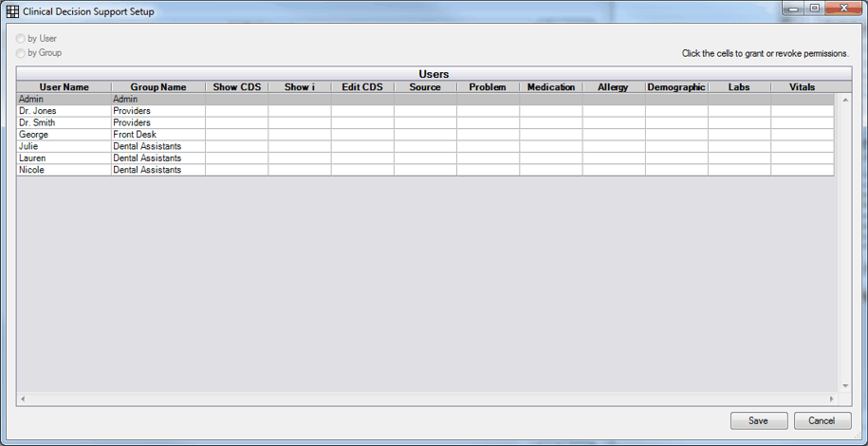Click the User Name column header
Screen dimensions: 868x446
tap(64, 87)
